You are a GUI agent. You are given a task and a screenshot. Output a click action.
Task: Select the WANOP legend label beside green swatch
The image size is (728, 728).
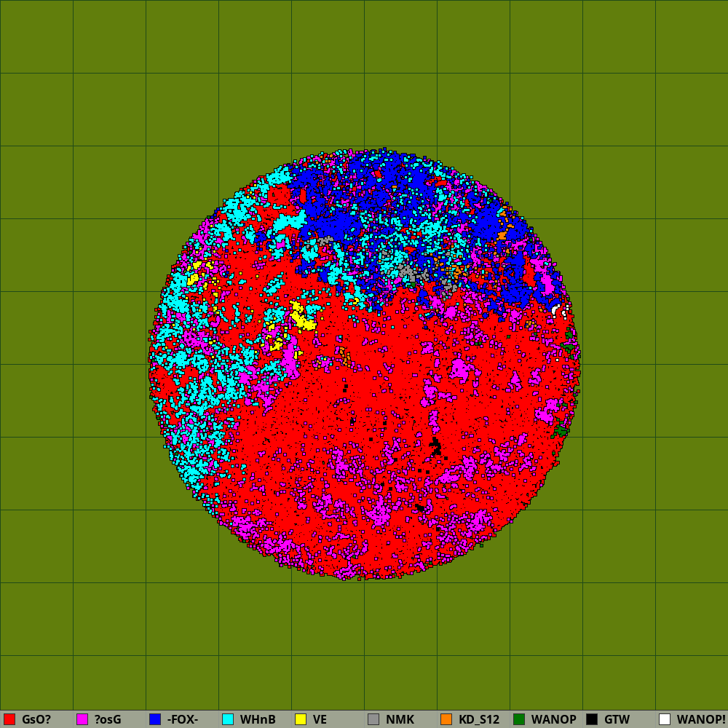pos(554,719)
